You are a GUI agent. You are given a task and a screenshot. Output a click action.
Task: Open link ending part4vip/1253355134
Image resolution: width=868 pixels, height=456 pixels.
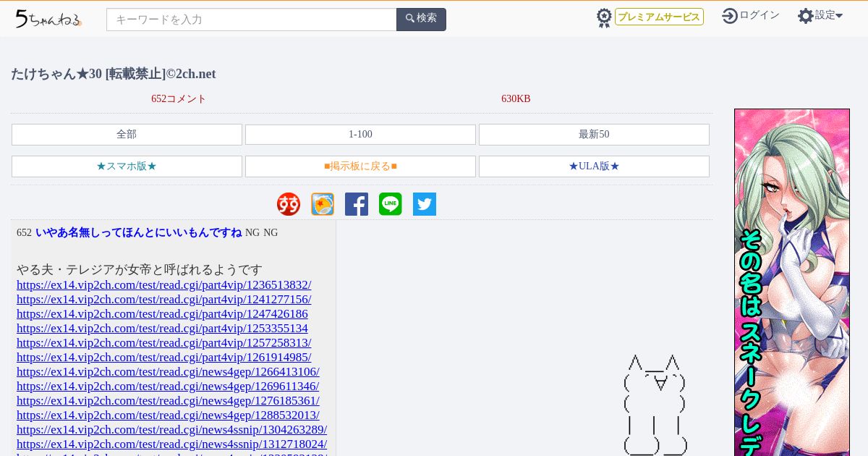[x=162, y=329]
